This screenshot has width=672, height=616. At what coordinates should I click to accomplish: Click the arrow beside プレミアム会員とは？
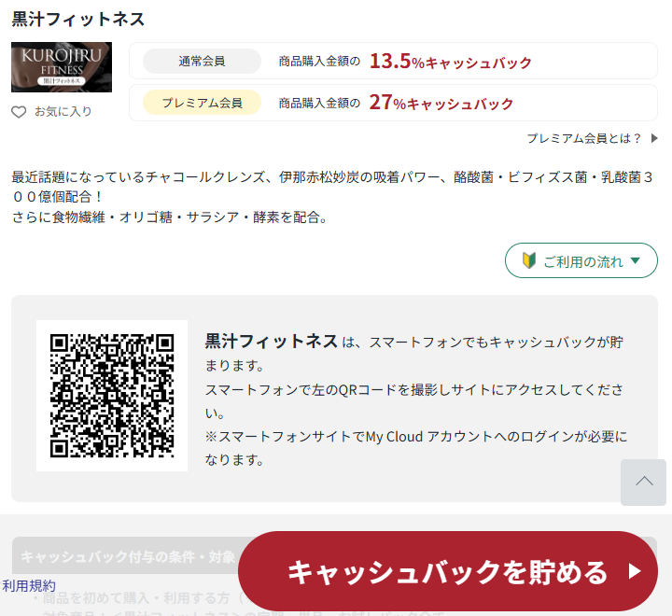(x=654, y=138)
